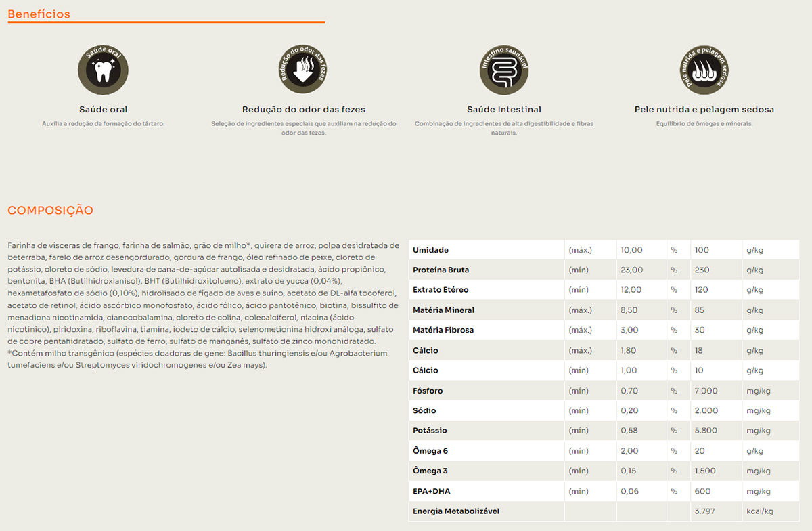Click the tartar reduction description under Saúde oral
The image size is (812, 531).
[x=103, y=124]
